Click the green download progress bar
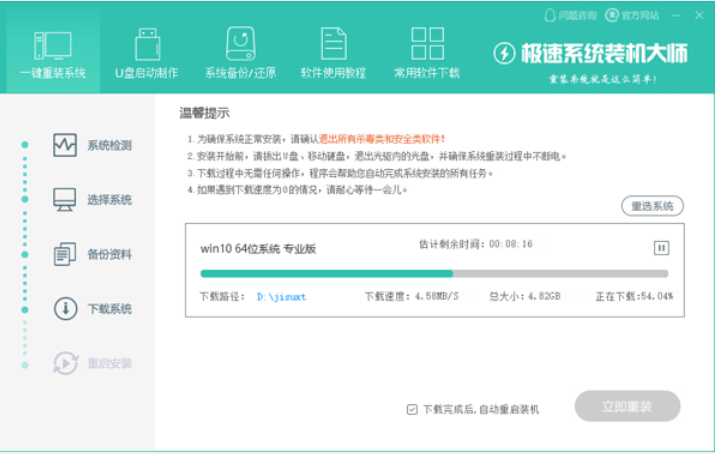The image size is (715, 454). 434,273
